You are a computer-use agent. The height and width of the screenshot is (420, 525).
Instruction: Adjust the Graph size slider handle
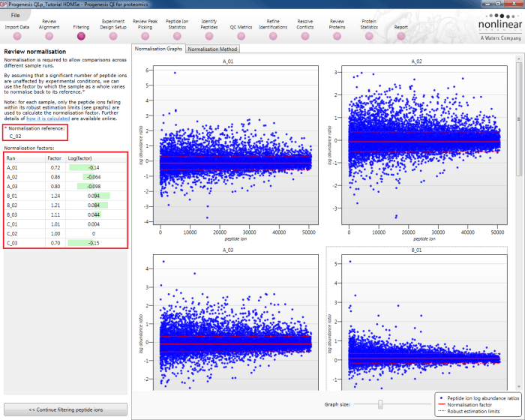click(380, 404)
